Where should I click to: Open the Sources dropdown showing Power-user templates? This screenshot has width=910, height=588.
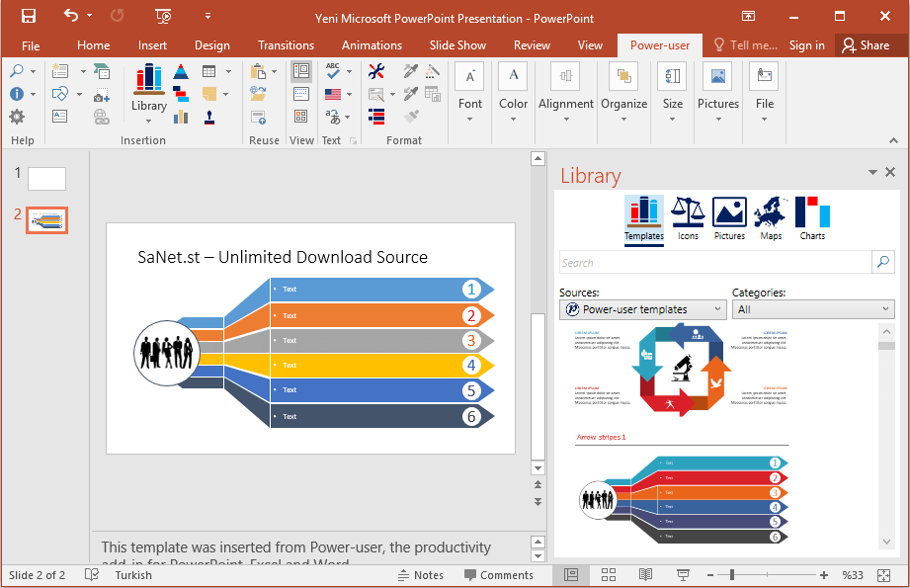point(642,309)
